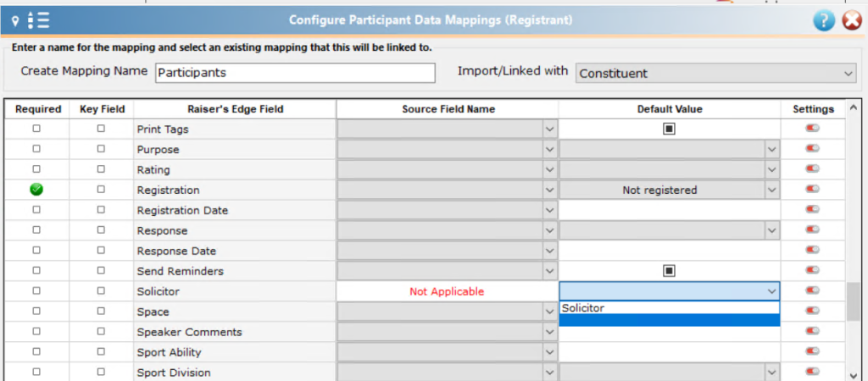
Task: Open the list menu icon in title bar
Action: point(38,20)
